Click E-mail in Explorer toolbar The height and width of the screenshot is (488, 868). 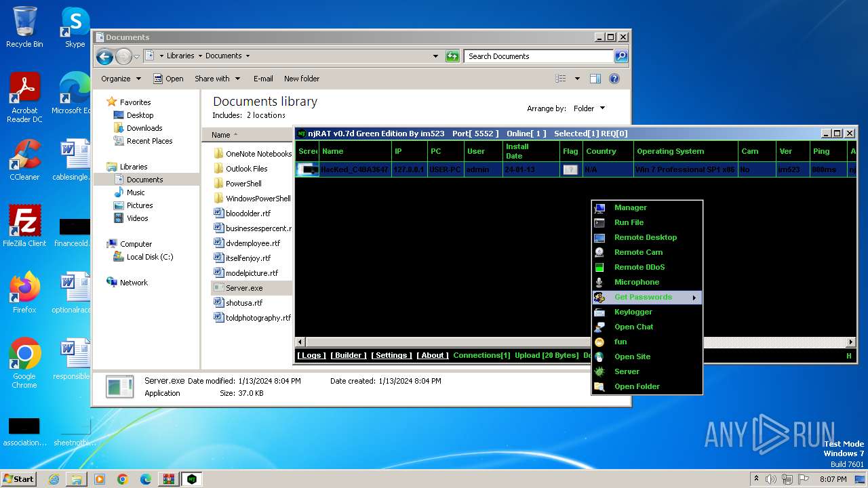coord(263,79)
